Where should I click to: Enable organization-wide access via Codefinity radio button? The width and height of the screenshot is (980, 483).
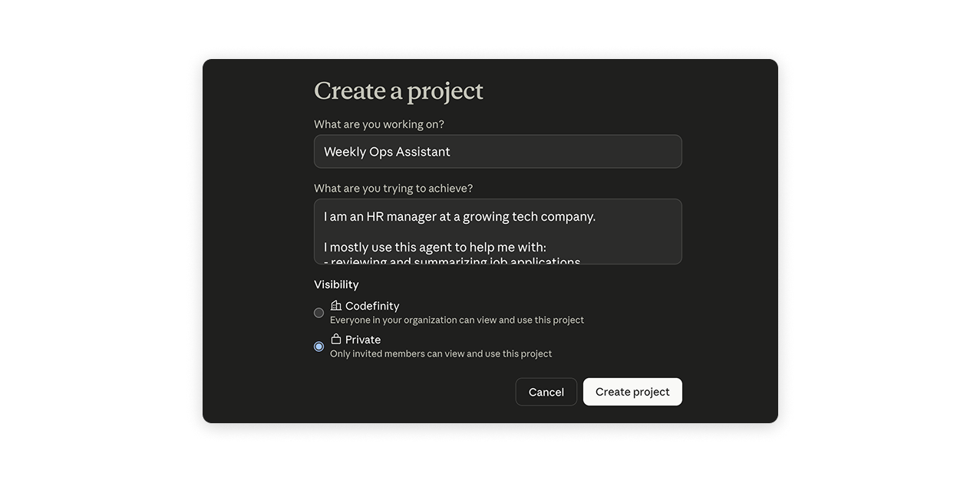[x=318, y=312]
